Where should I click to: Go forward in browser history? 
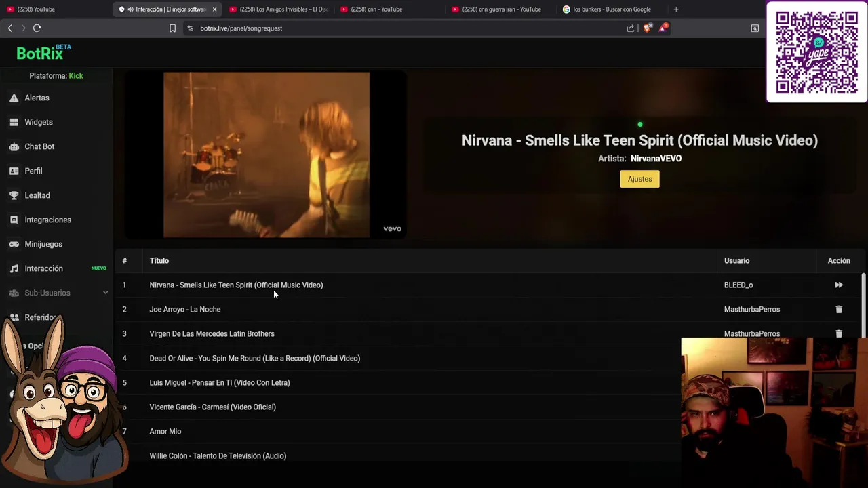tap(23, 28)
